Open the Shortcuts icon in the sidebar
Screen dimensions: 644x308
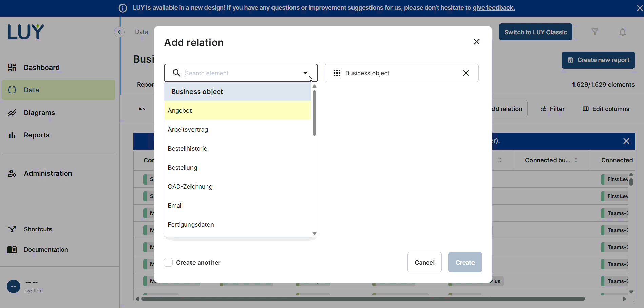coord(12,229)
